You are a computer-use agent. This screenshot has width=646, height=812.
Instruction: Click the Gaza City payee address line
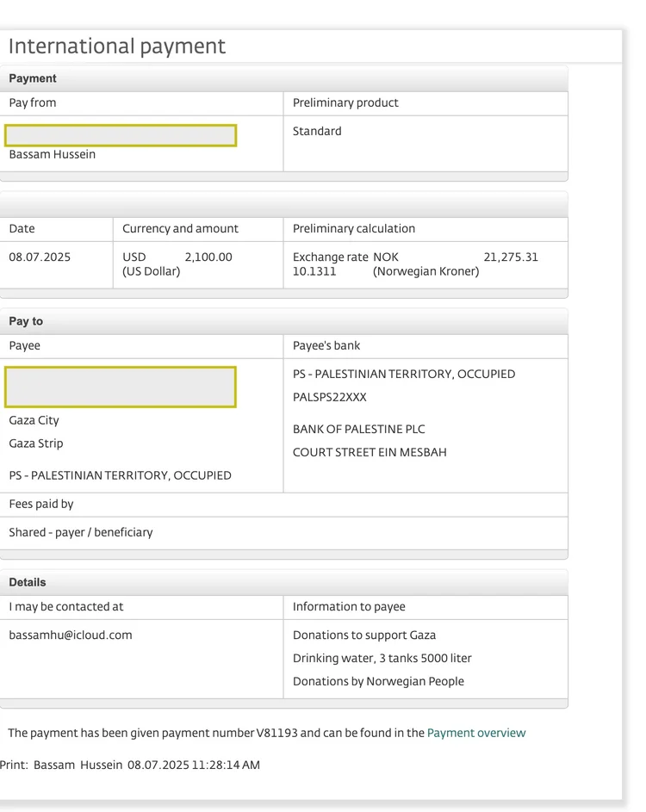tap(34, 420)
